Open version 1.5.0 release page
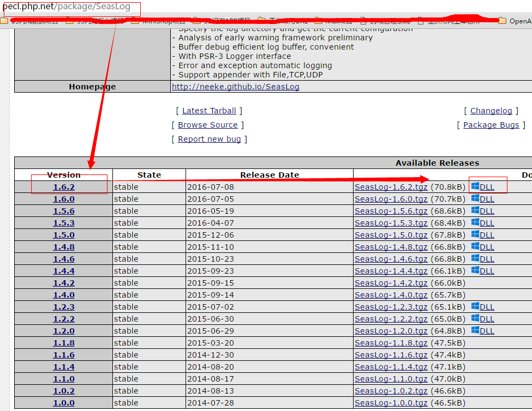The width and height of the screenshot is (532, 411). tap(64, 235)
